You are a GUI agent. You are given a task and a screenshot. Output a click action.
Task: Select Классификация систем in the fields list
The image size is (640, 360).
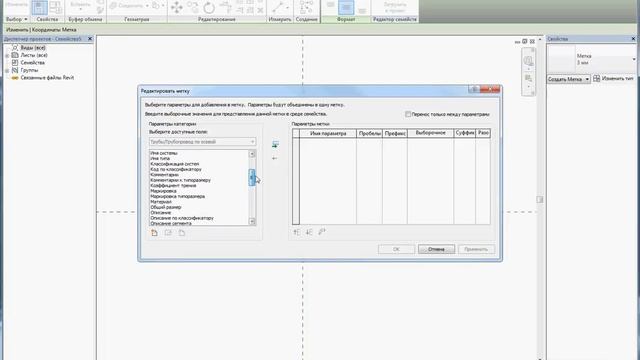(x=175, y=164)
